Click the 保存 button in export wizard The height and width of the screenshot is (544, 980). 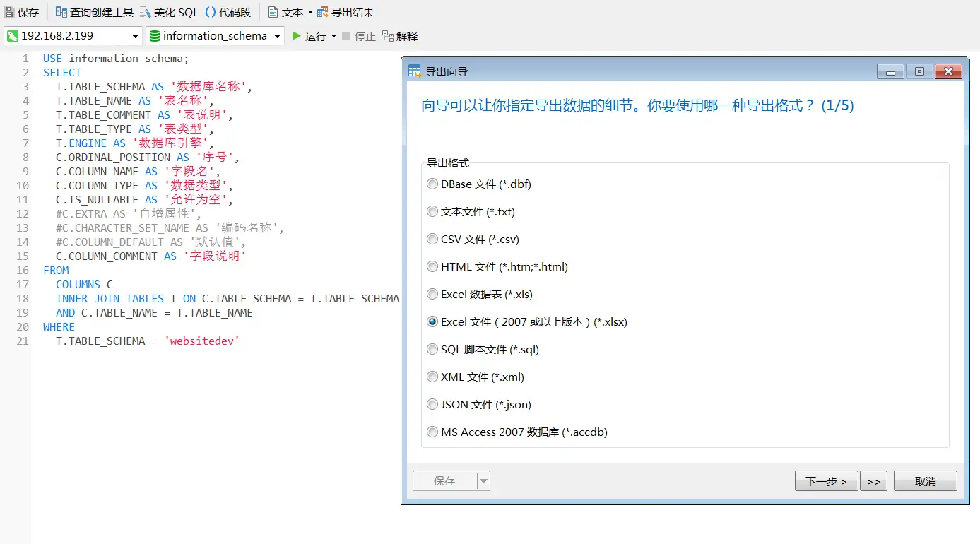tap(445, 481)
